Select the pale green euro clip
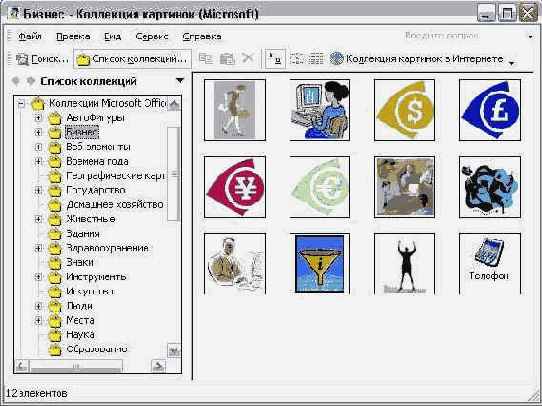The image size is (542, 406). [320, 187]
